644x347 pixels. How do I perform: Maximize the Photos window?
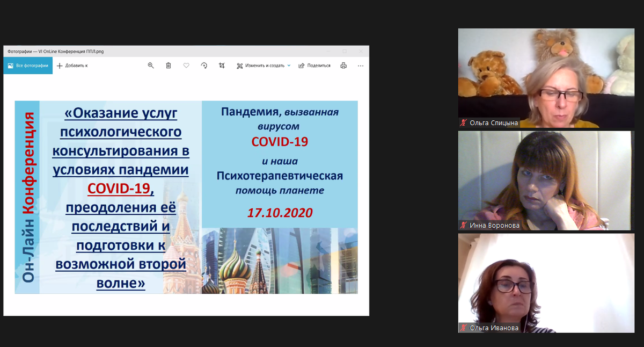(x=345, y=52)
